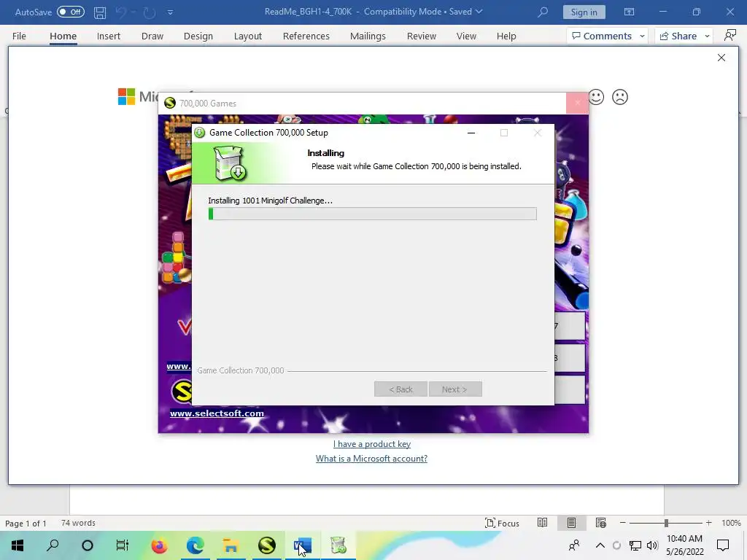This screenshot has width=747, height=560.
Task: Open the network status icon
Action: point(635,545)
